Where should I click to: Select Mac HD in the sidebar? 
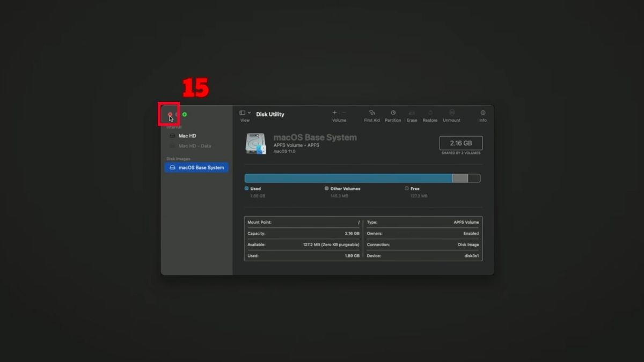tap(196, 136)
